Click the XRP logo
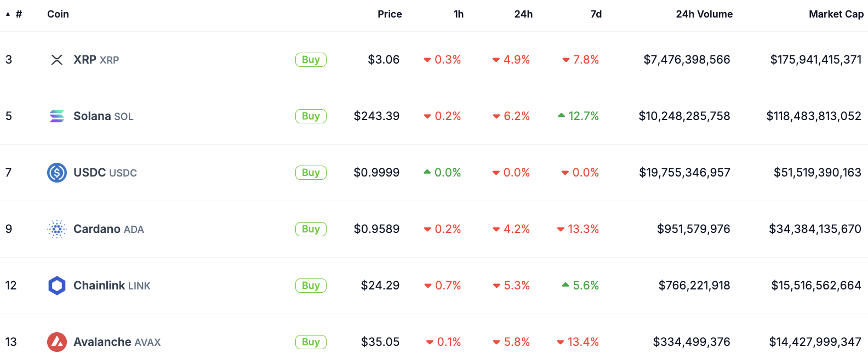The height and width of the screenshot is (364, 868). [x=57, y=59]
